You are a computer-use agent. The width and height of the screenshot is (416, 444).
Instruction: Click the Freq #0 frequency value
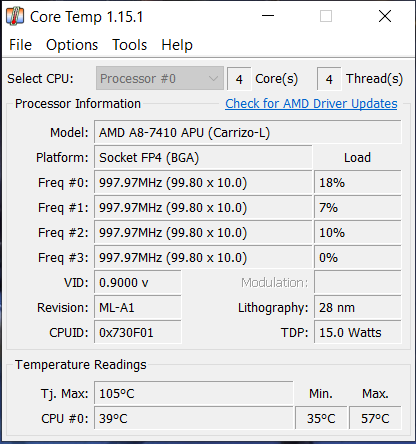pos(203,183)
